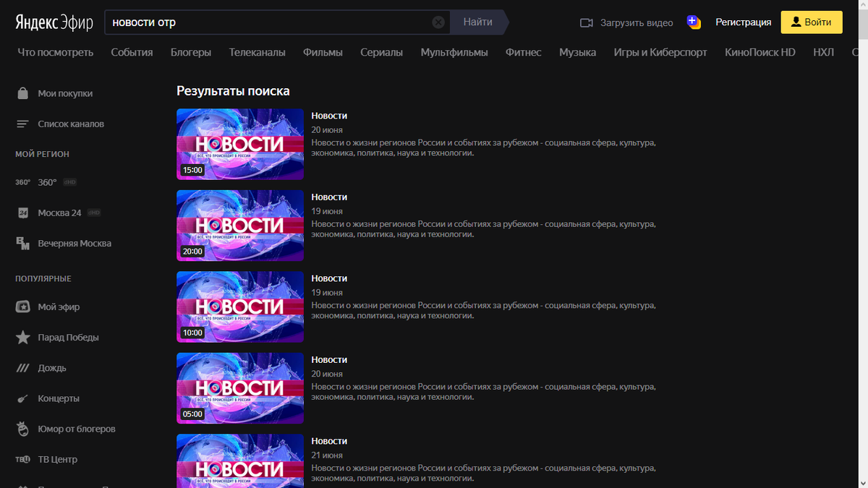Viewport: 868px width, 488px height.
Task: Click the 360° channel logo icon
Action: 23,182
